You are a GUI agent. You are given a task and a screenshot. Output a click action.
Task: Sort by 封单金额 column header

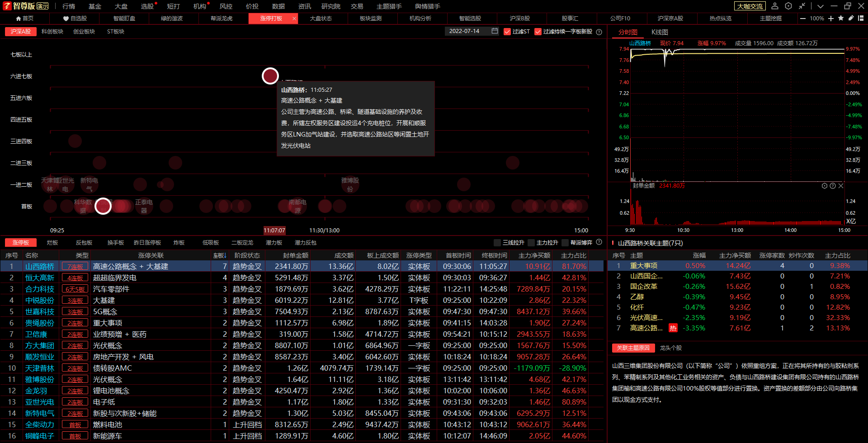point(296,255)
